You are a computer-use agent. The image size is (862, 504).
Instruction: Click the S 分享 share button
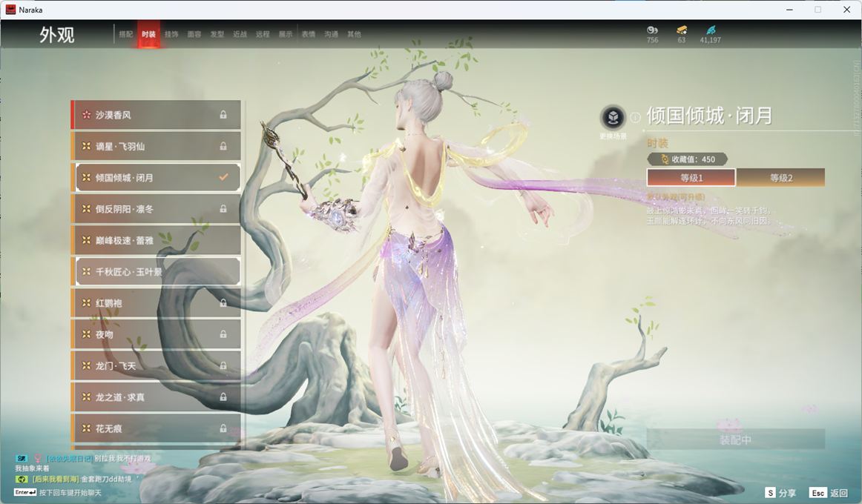(x=780, y=493)
